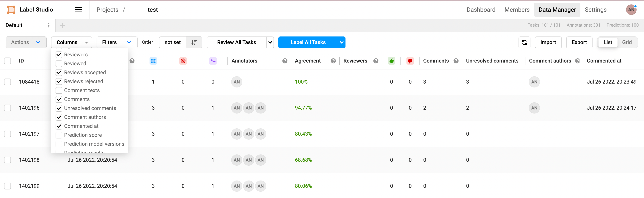
Task: Click the red cancelled annotations column icon
Action: pyautogui.click(x=183, y=61)
